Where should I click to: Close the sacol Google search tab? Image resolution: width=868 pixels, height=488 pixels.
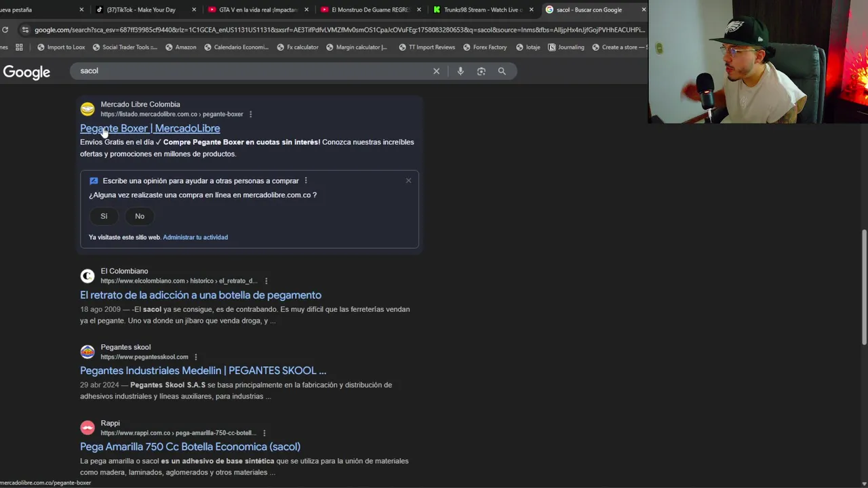[x=644, y=9]
